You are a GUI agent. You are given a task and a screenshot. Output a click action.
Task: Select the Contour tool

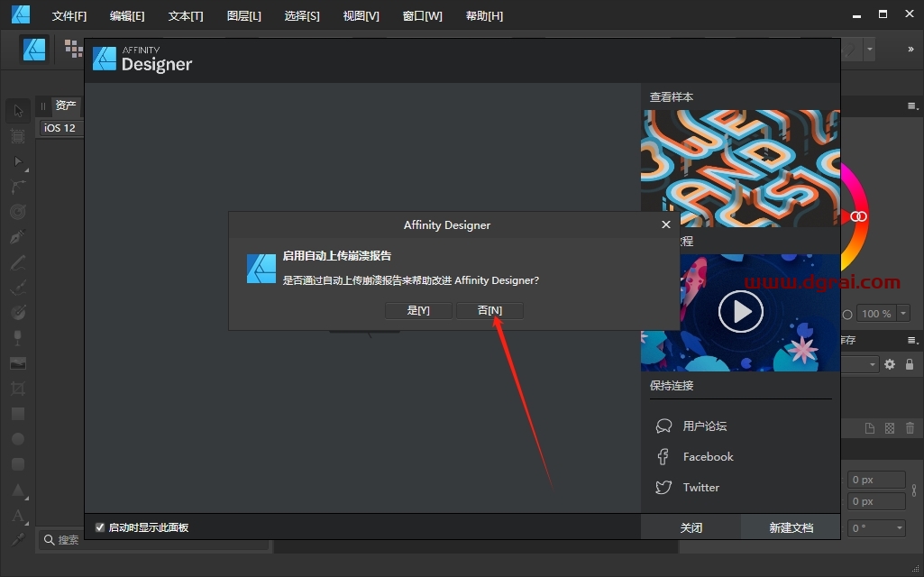pos(18,212)
